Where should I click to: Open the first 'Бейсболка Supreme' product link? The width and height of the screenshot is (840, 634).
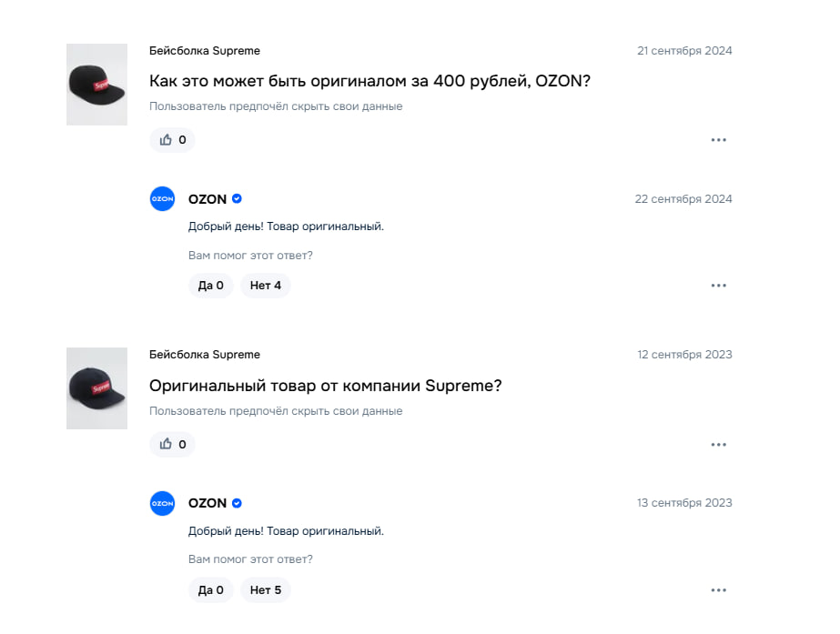click(x=205, y=51)
